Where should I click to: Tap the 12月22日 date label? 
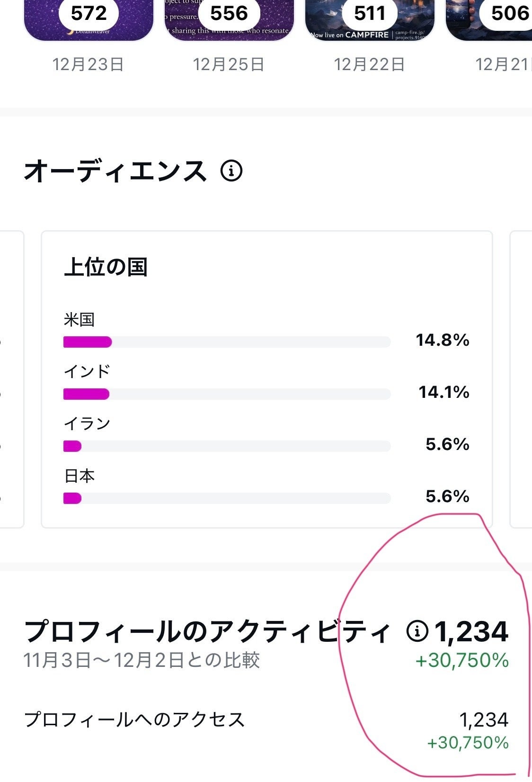tap(369, 64)
